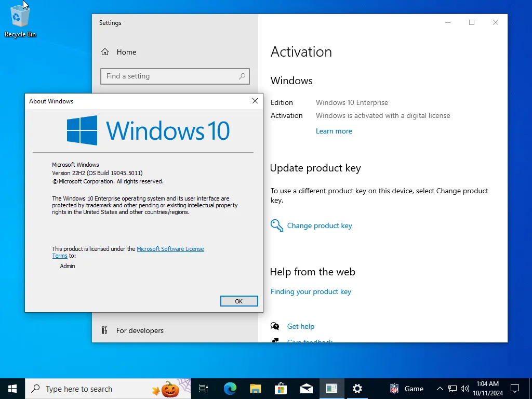Open File Explorer from taskbar
Image resolution: width=532 pixels, height=399 pixels.
click(256, 389)
